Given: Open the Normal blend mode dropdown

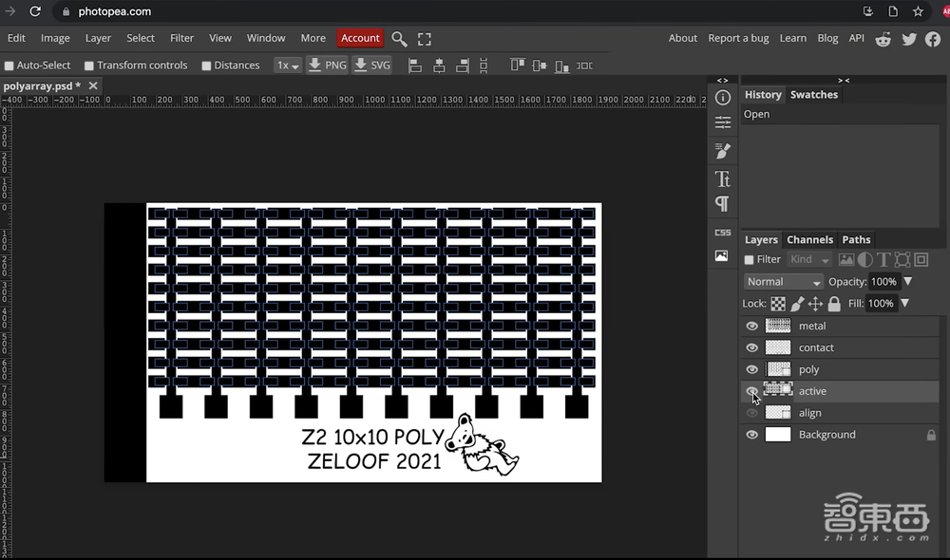Looking at the screenshot, I should click(783, 282).
